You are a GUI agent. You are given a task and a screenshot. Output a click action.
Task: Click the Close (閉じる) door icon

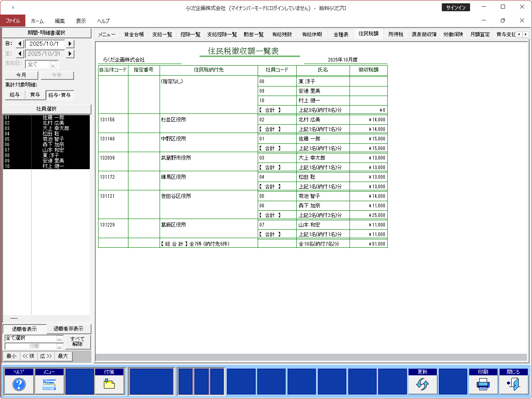pos(513,384)
